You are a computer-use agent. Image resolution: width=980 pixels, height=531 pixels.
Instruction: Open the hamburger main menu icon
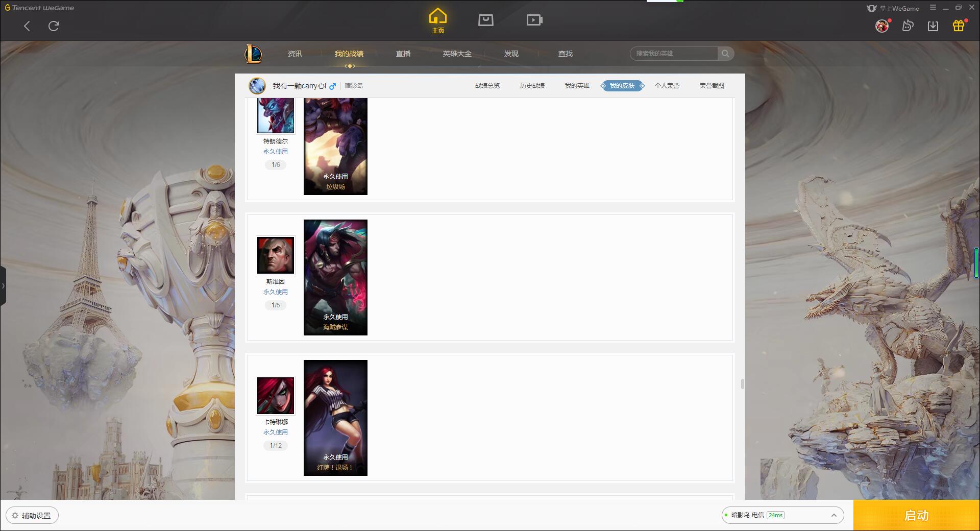(x=933, y=8)
